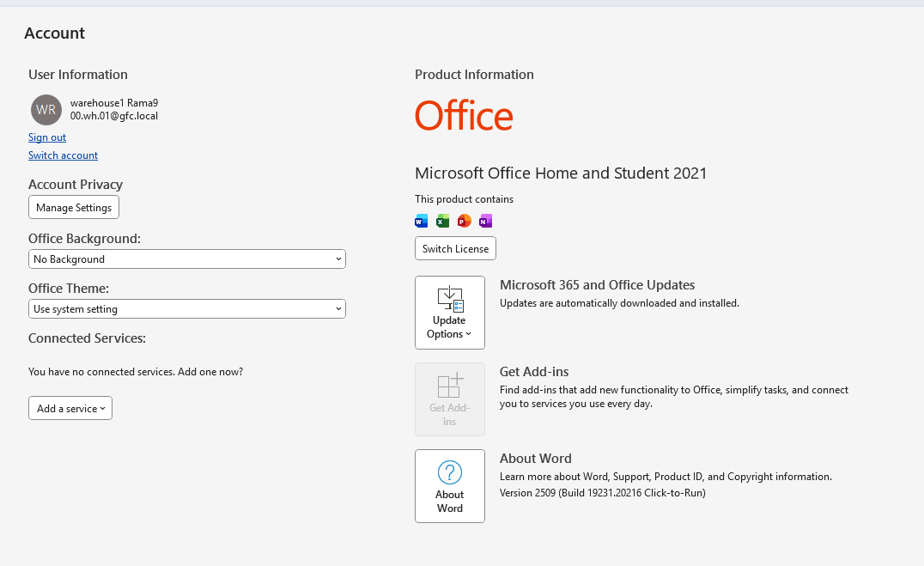This screenshot has width=924, height=566.
Task: Click the WR user avatar circle
Action: click(46, 110)
